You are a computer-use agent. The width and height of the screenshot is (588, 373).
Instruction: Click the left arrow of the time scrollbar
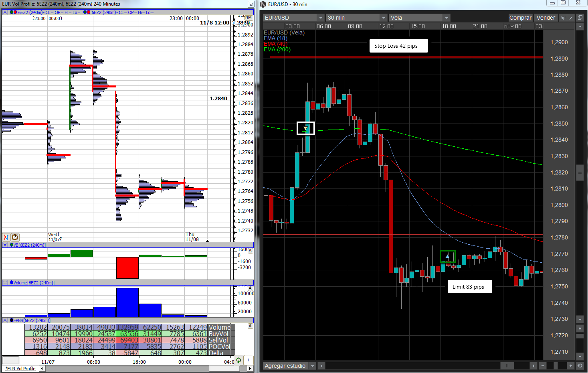pos(321,366)
